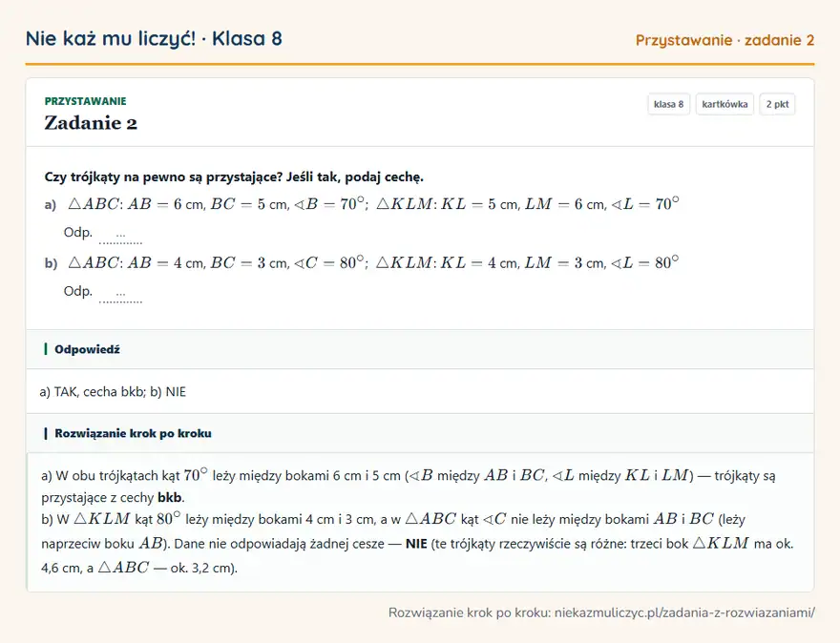Viewport: 840px width, 643px height.
Task: Click the 'Nie każ mu liczyć! · Klasa 8' header title
Action: coord(154,38)
